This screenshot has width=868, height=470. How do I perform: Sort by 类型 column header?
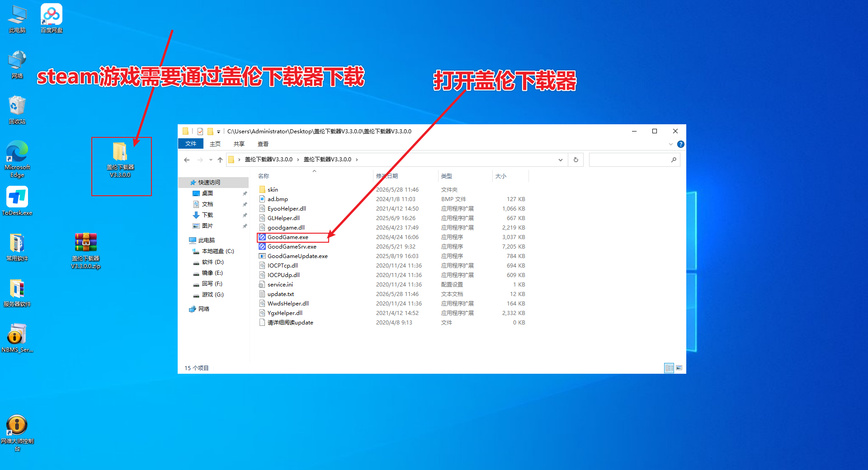[x=447, y=176]
